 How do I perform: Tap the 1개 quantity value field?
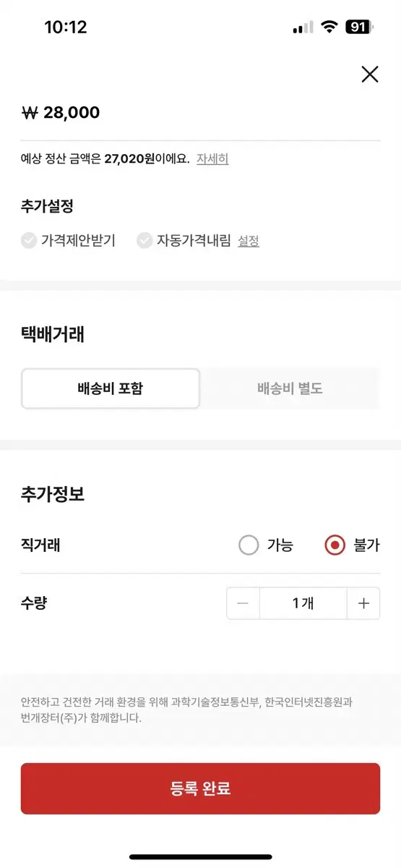point(303,603)
